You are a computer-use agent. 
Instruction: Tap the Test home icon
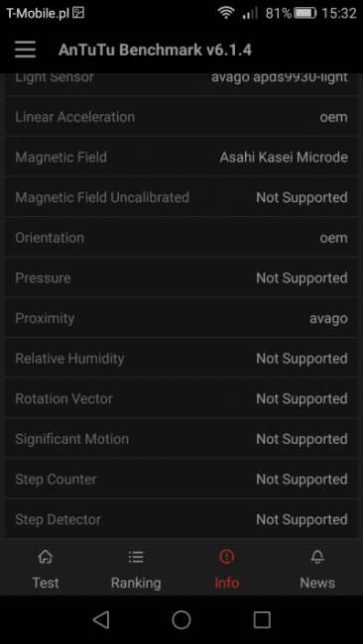[x=46, y=557]
